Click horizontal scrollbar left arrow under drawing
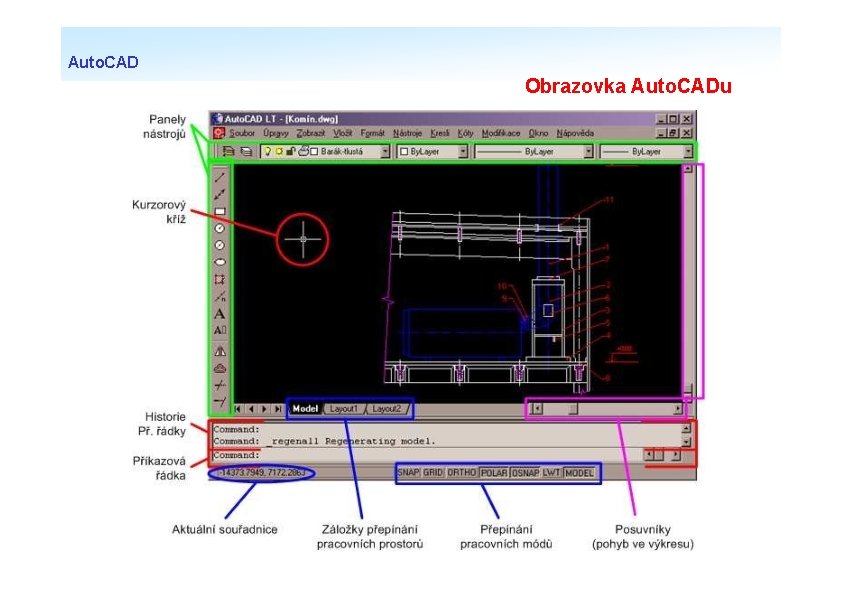 [536, 409]
